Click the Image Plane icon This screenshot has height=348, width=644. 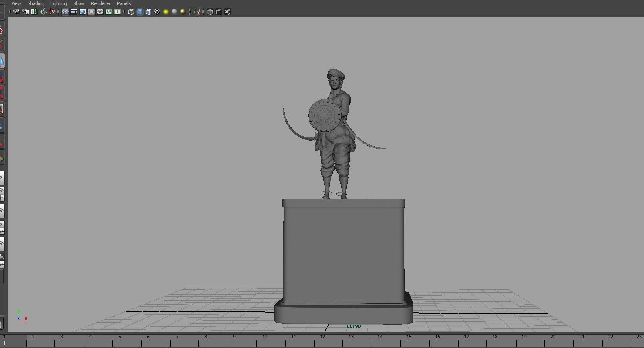tap(43, 12)
